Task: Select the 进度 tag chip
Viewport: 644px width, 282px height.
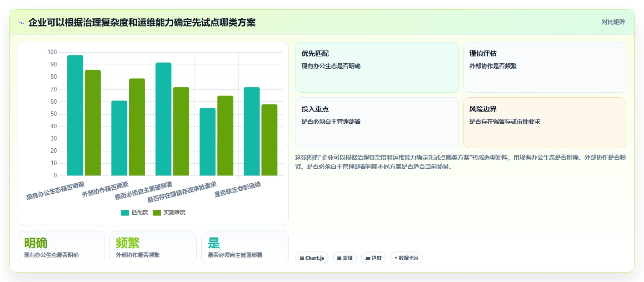Action: pos(374,258)
